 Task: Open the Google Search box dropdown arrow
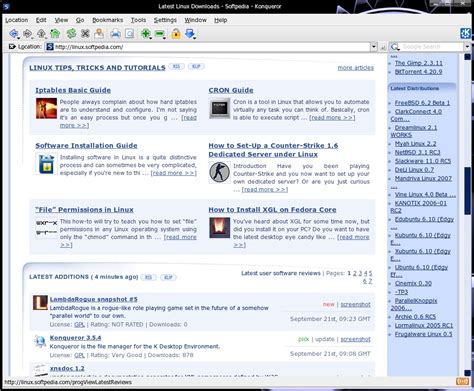pyautogui.click(x=467, y=47)
